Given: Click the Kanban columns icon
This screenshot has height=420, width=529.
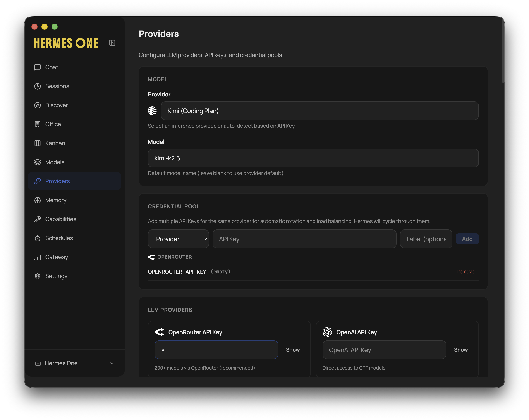Looking at the screenshot, I should pyautogui.click(x=38, y=143).
